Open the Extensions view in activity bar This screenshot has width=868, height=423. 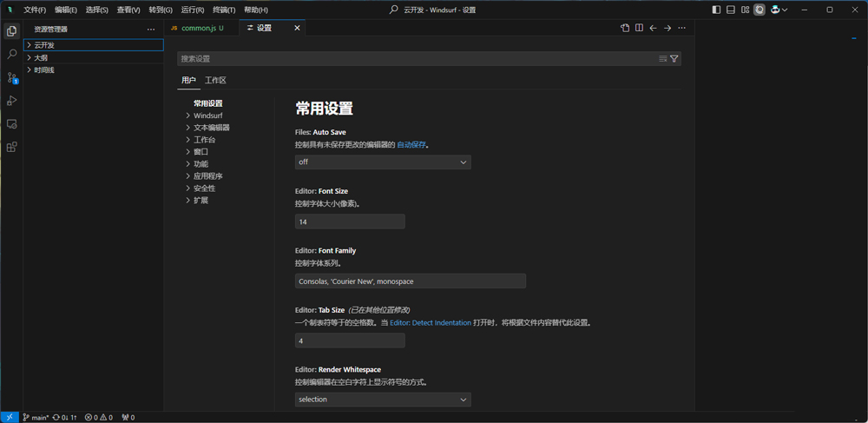[11, 147]
